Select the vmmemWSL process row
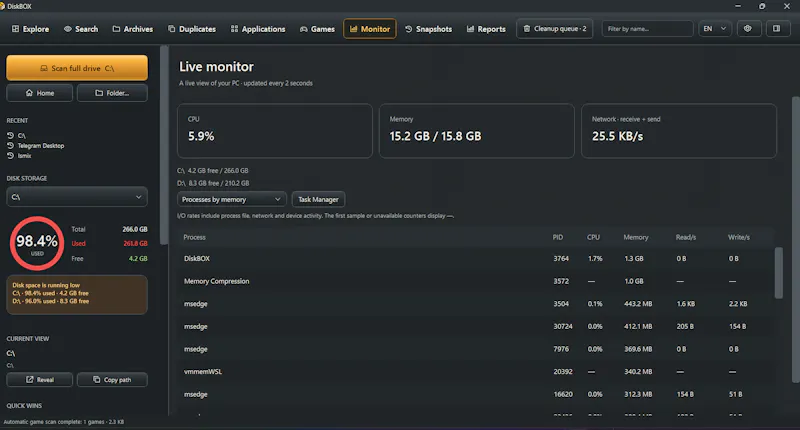 (x=476, y=371)
